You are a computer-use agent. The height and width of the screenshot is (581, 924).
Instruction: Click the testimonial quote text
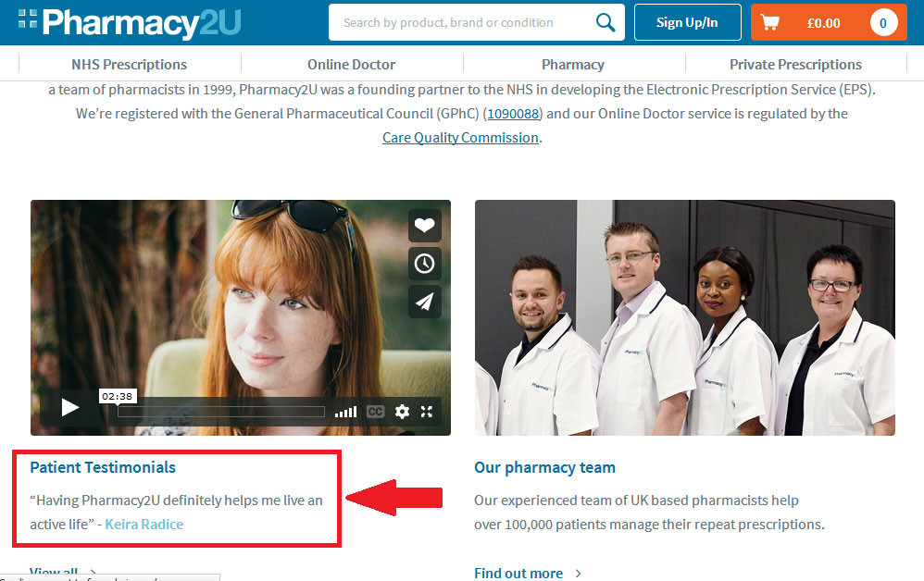[x=176, y=513]
